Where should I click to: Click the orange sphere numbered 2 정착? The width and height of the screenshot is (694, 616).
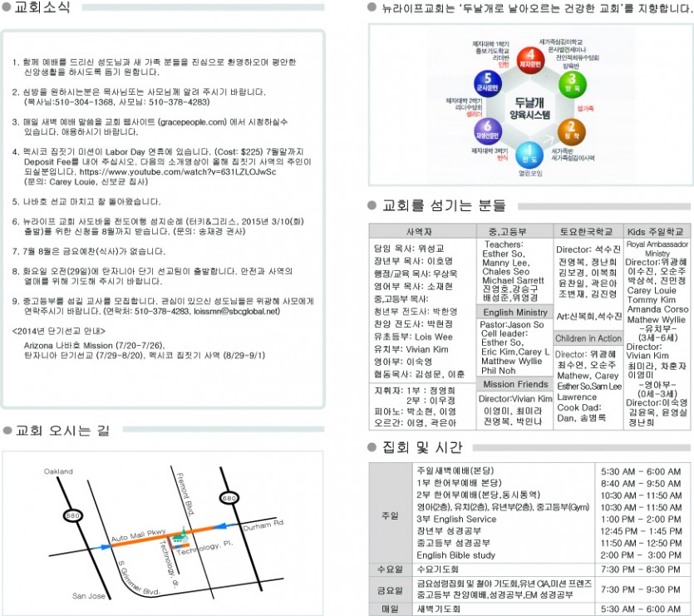572,131
